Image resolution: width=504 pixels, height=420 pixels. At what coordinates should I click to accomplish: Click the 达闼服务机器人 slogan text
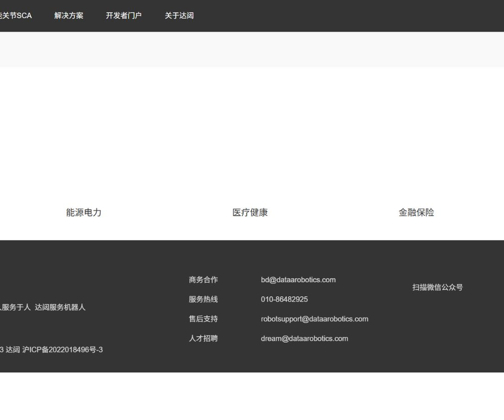point(60,307)
